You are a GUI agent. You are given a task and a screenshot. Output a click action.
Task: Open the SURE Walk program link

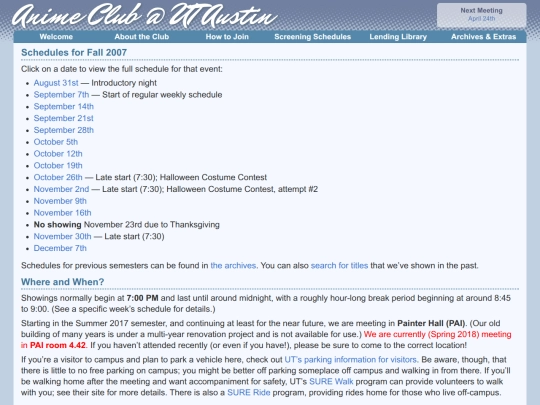pyautogui.click(x=331, y=382)
